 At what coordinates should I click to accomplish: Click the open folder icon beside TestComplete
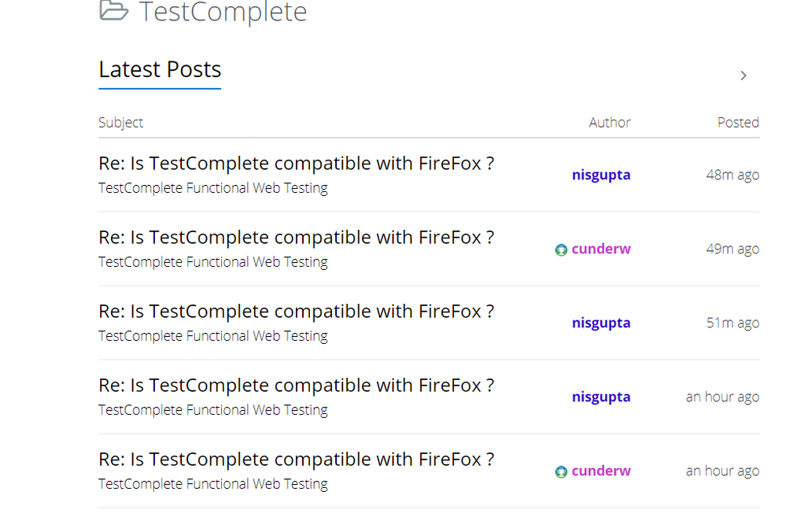113,11
